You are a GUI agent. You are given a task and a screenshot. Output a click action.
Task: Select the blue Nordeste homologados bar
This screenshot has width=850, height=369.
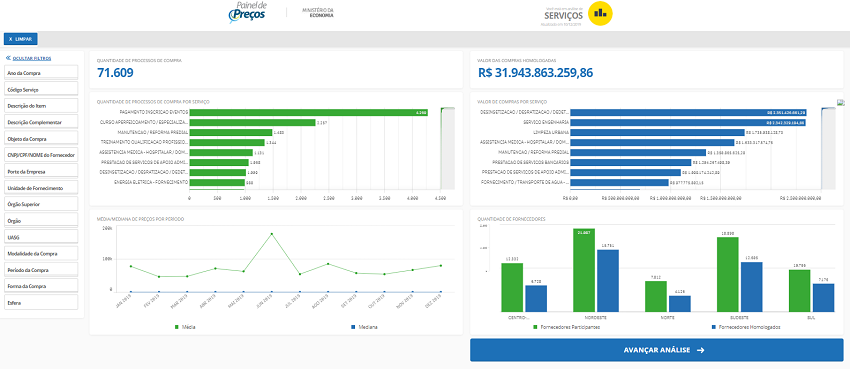(x=608, y=281)
